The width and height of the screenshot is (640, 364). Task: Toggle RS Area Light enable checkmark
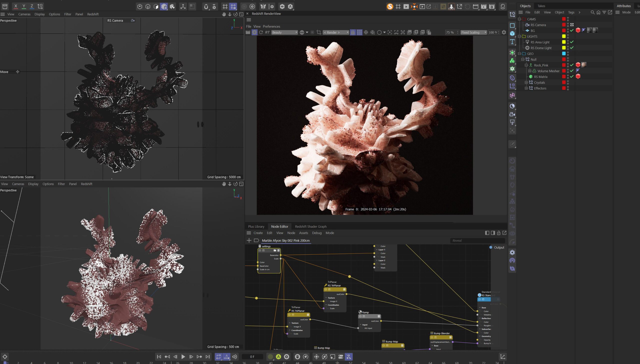point(572,42)
